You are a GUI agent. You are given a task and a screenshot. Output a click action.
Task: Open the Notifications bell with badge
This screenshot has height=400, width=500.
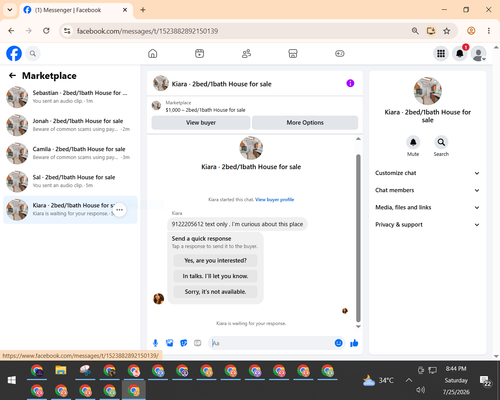click(x=460, y=53)
